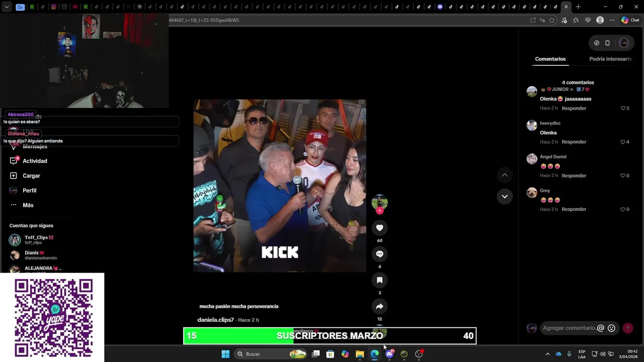Open the get-coins icon at top right
The width and height of the screenshot is (644, 362).
point(597,43)
